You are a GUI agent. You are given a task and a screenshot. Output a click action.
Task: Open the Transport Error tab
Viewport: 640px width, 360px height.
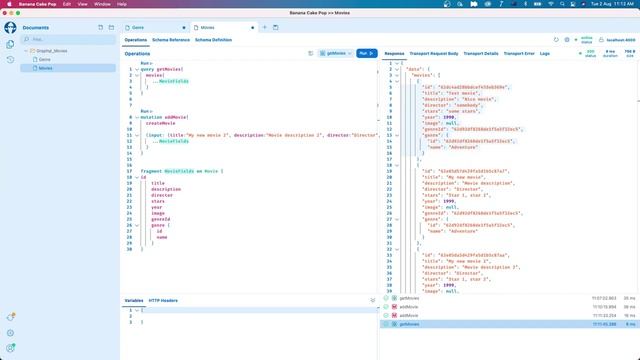coord(519,53)
